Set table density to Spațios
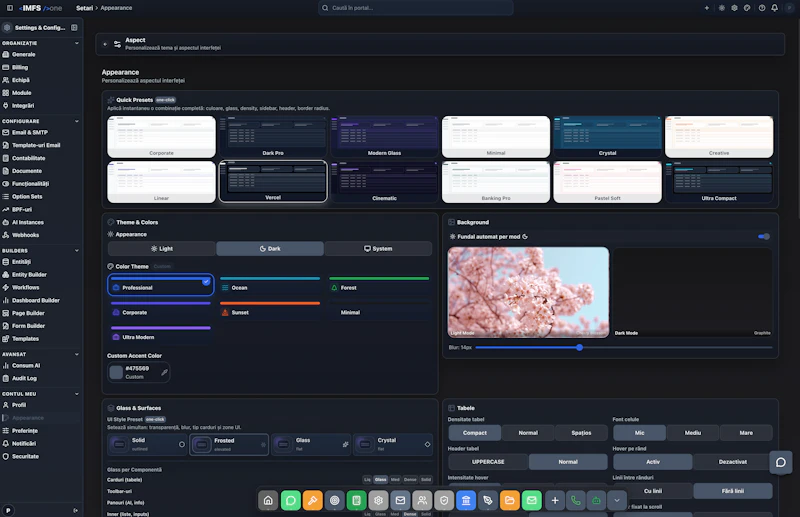Viewport: 800px width, 517px height. [581, 433]
